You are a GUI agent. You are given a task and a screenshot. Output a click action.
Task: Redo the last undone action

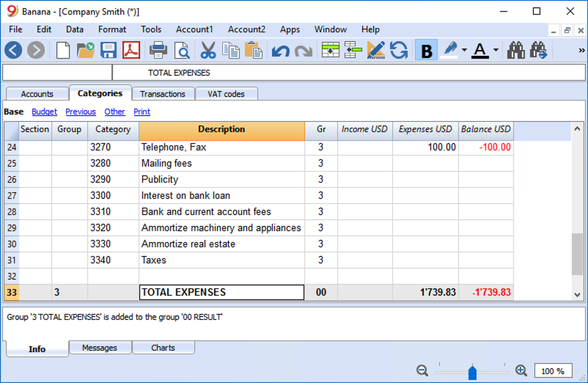(x=304, y=51)
